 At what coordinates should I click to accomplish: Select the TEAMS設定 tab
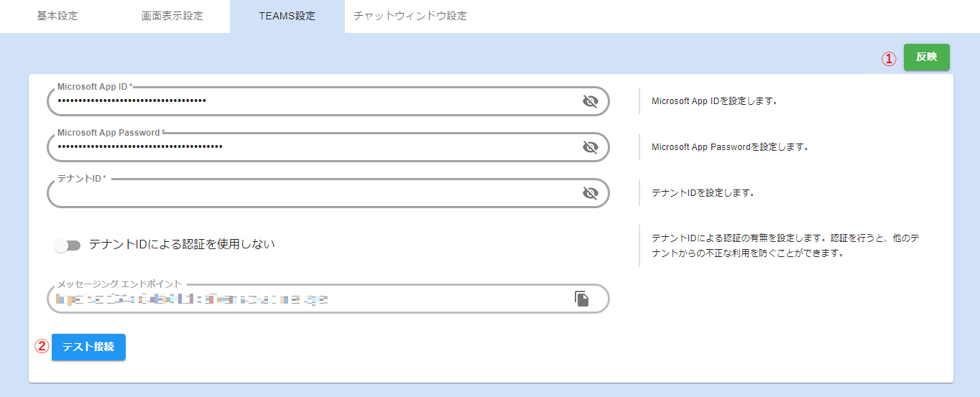287,16
